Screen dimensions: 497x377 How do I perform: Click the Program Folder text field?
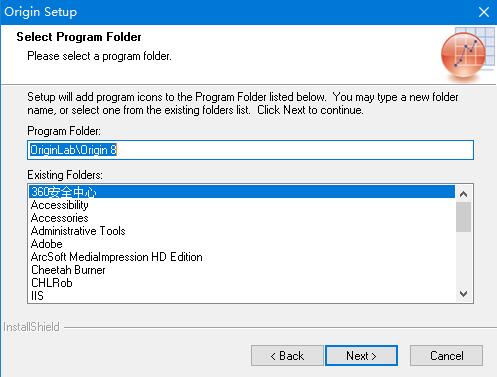250,150
